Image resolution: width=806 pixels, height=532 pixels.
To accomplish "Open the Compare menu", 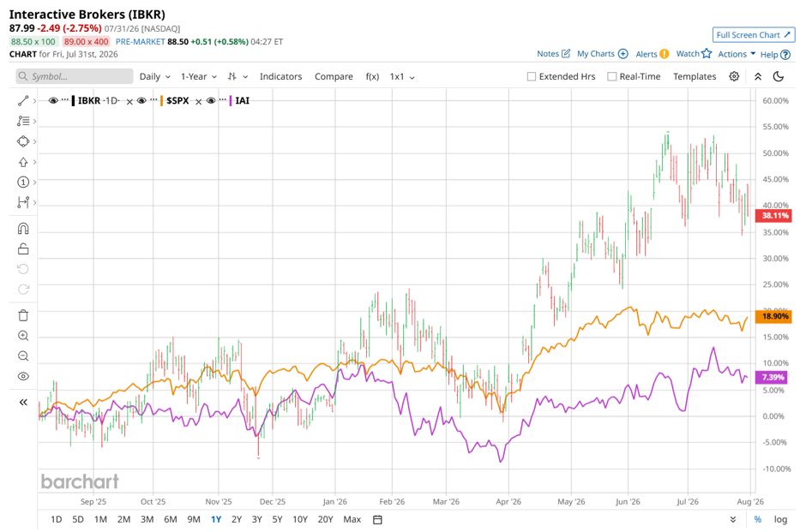I will (x=334, y=76).
